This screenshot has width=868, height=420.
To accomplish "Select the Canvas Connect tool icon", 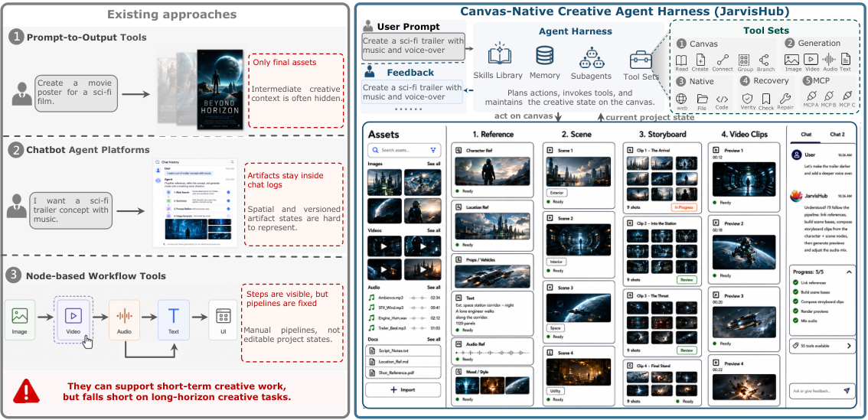I will 722,60.
